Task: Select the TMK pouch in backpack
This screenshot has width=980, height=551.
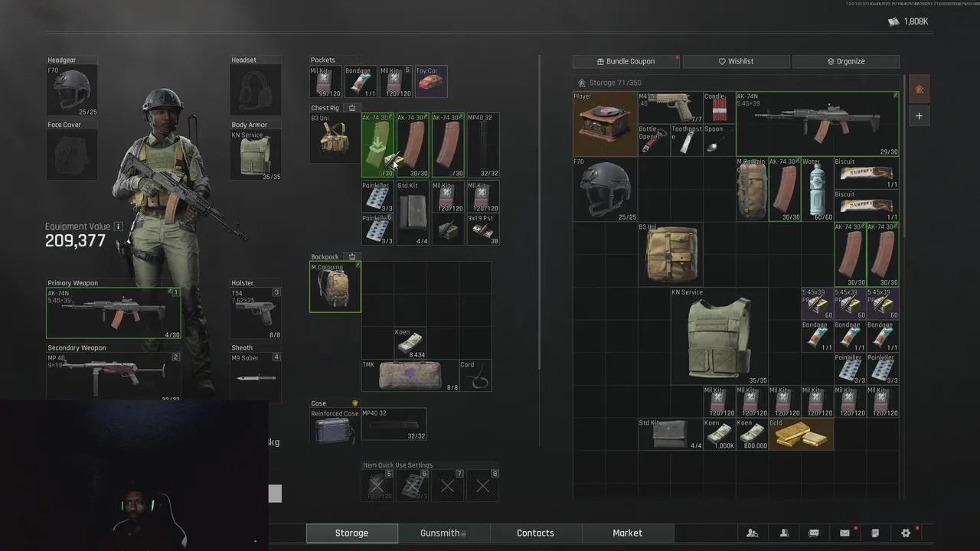Action: point(410,376)
